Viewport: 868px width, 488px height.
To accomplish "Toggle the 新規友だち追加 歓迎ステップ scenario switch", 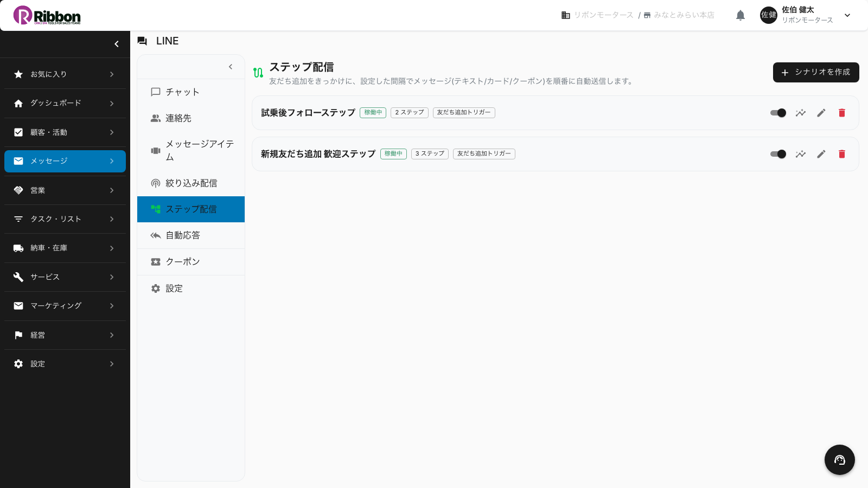I will click(x=778, y=154).
